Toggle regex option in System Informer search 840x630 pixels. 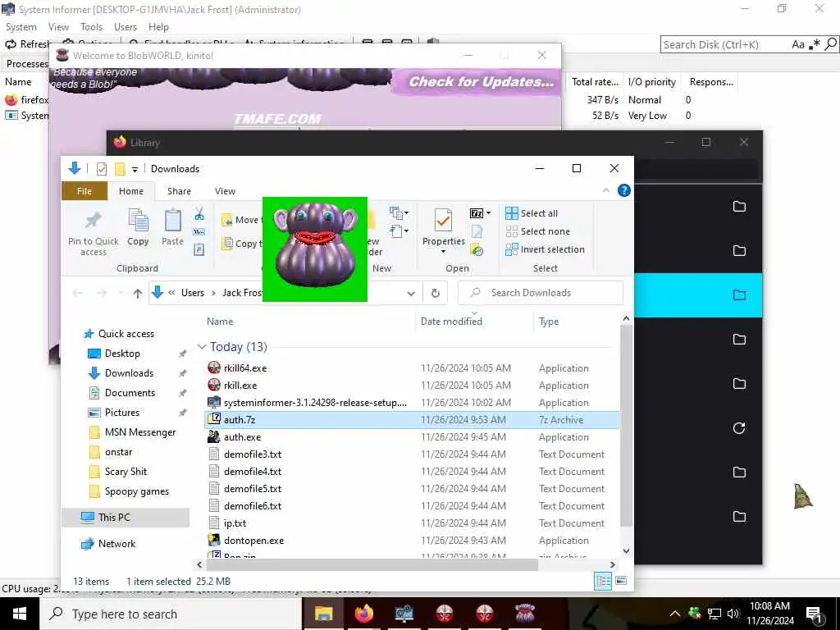tap(815, 44)
